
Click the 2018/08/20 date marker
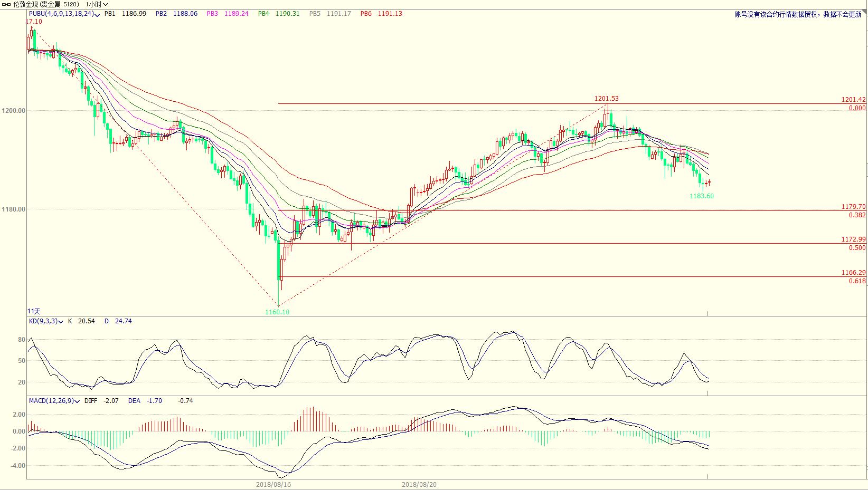(419, 484)
